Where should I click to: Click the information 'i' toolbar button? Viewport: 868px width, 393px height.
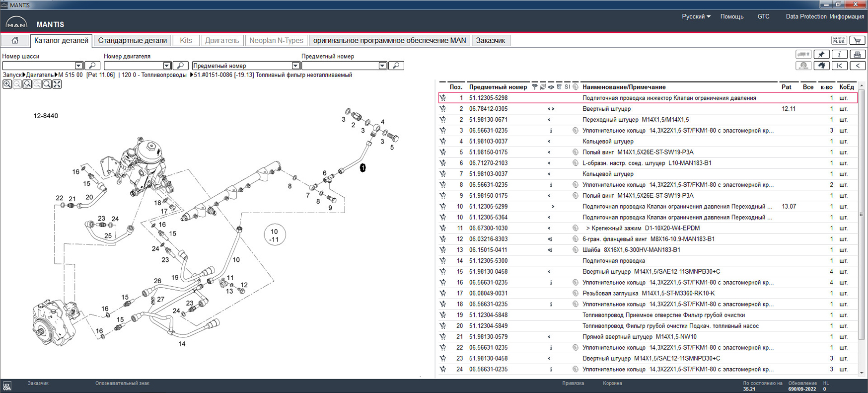click(839, 55)
